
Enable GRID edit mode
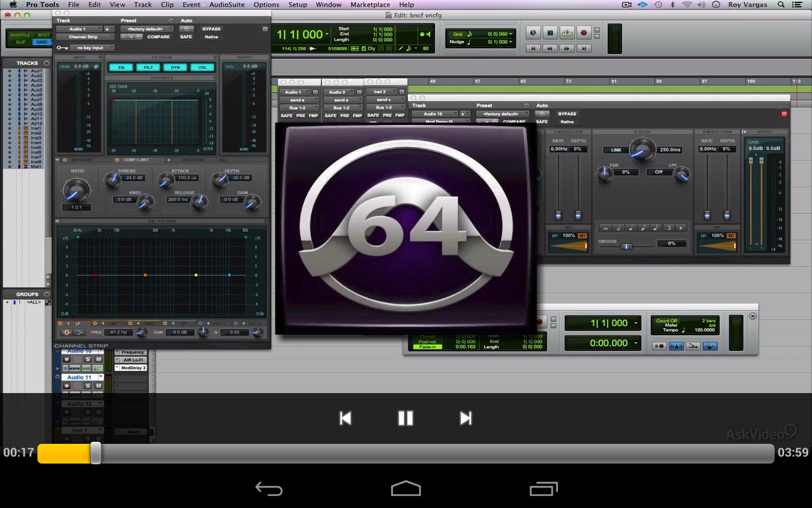point(42,42)
